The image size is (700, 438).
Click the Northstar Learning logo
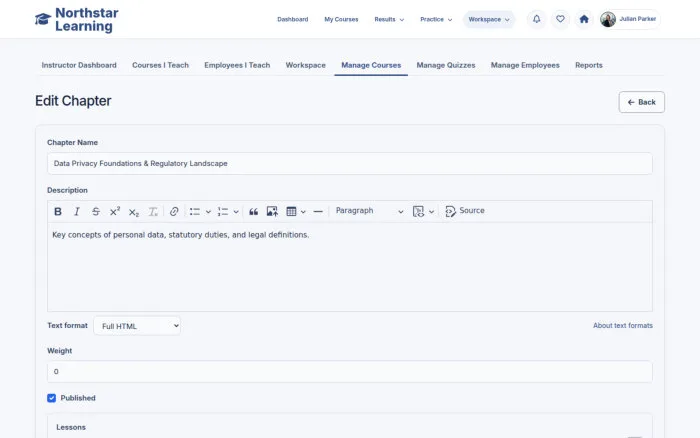point(77,19)
